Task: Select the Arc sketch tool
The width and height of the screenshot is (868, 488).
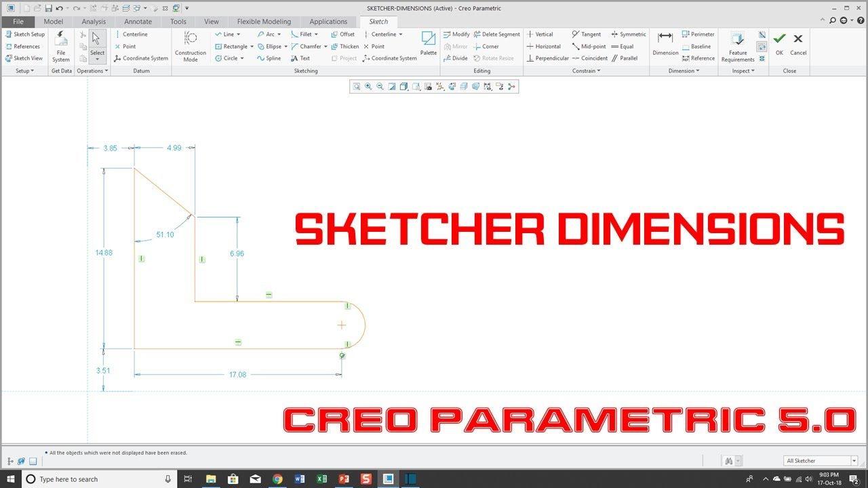Action: (x=266, y=34)
